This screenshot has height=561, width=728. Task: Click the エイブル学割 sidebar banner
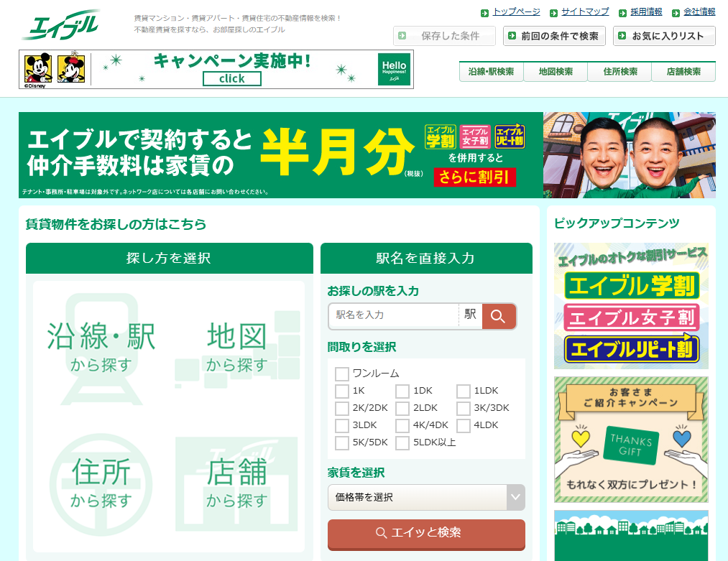[632, 285]
